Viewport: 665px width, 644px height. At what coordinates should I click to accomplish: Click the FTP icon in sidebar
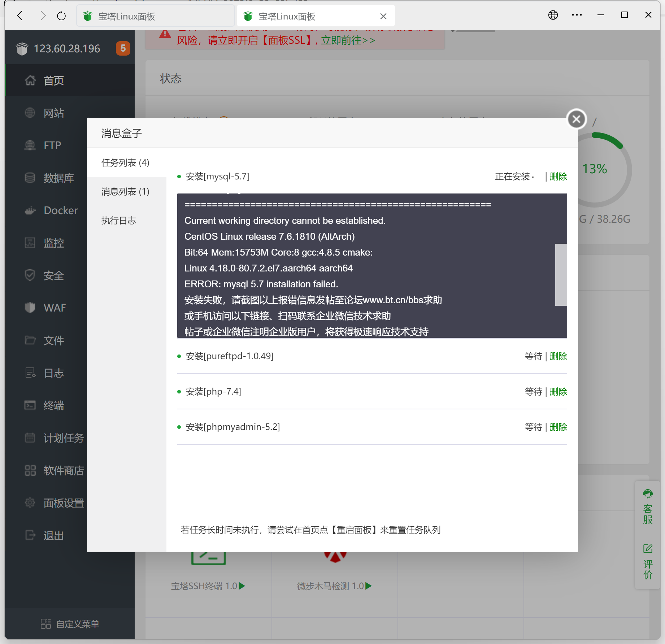click(30, 145)
